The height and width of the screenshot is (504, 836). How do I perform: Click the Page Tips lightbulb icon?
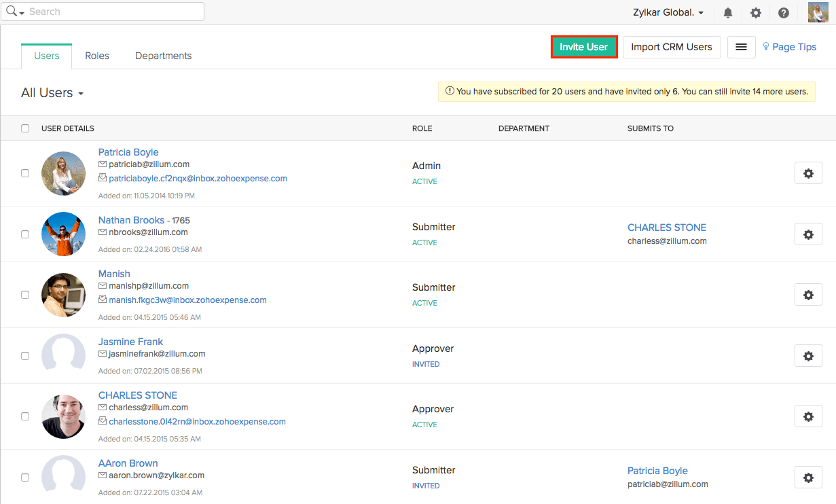[x=766, y=47]
